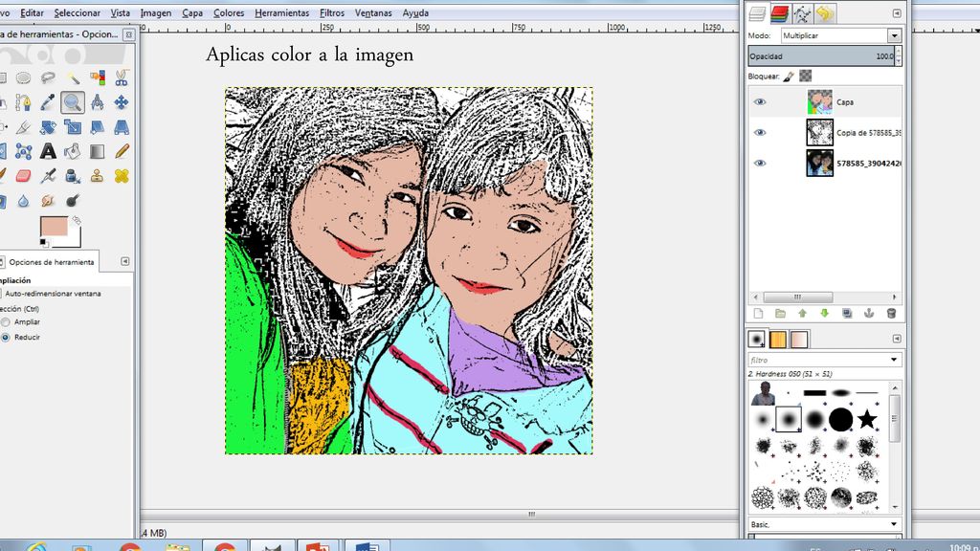980x551 pixels.
Task: Toggle visibility of bottom 578585_3904242 layer
Action: tap(760, 163)
